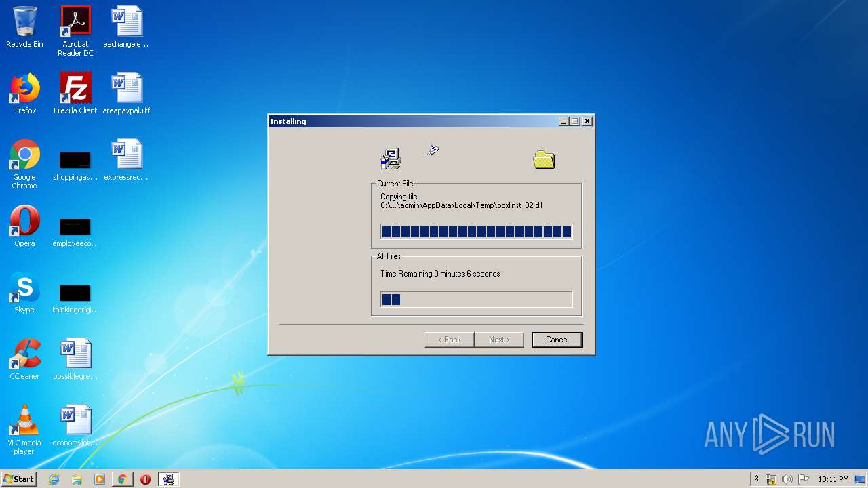This screenshot has width=868, height=488.
Task: Click the disabled Back button
Action: pyautogui.click(x=449, y=340)
